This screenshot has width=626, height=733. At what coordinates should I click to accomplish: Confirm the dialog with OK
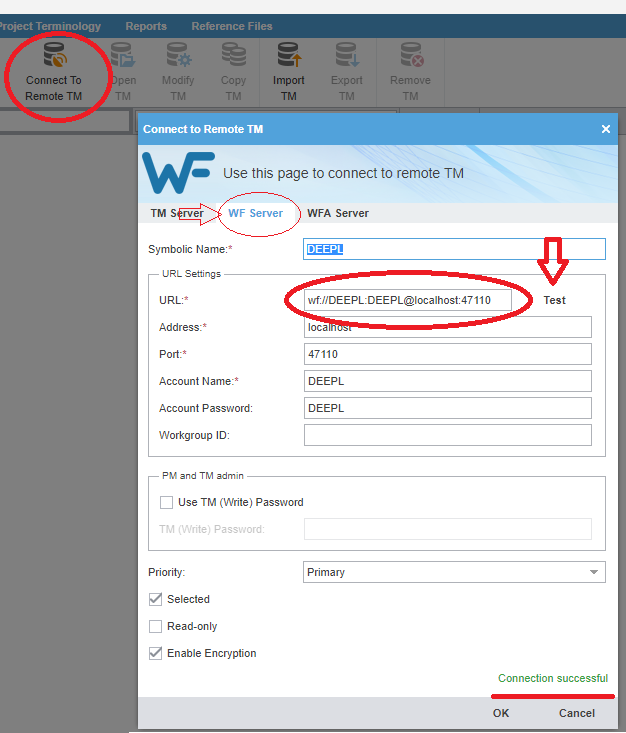(x=501, y=713)
